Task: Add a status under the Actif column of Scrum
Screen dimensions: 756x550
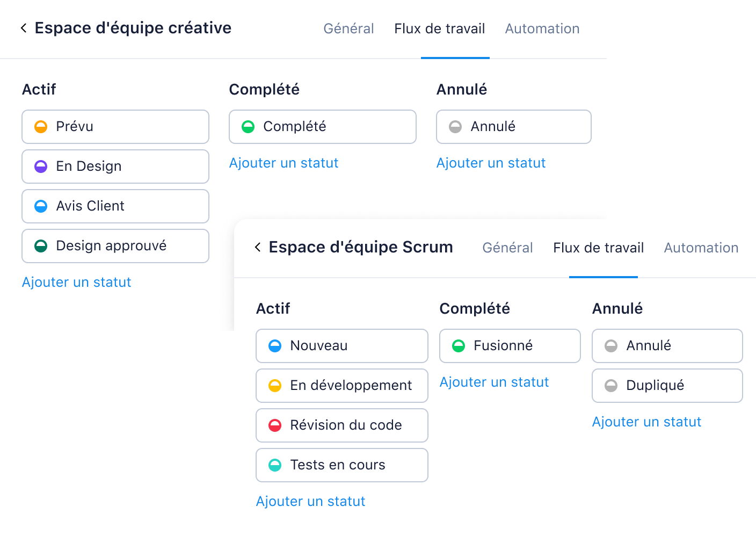Action: click(310, 501)
